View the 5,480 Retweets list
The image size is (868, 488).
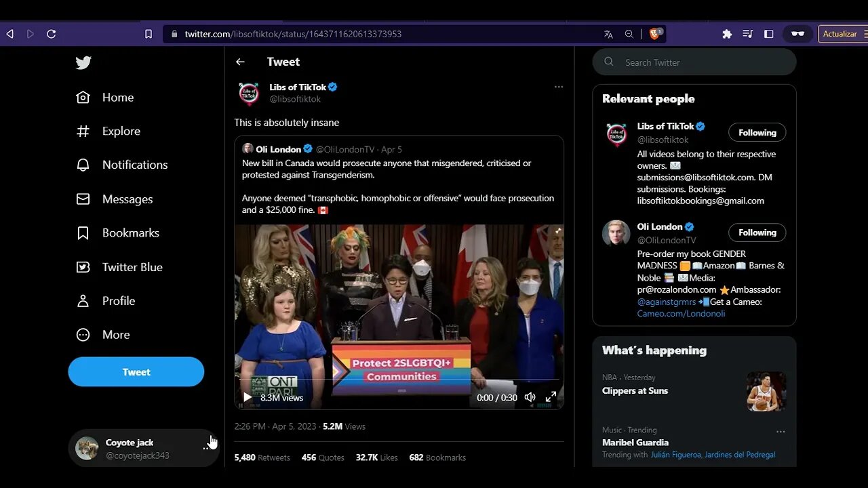coord(262,457)
